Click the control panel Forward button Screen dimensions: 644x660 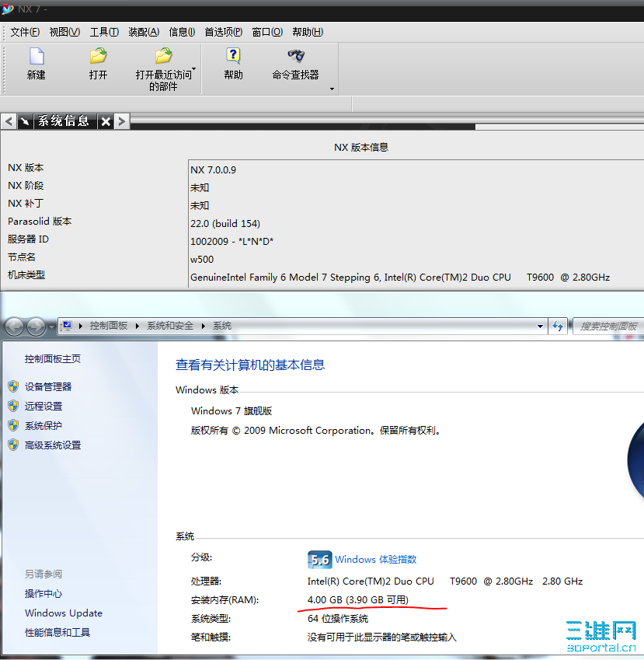(36, 327)
